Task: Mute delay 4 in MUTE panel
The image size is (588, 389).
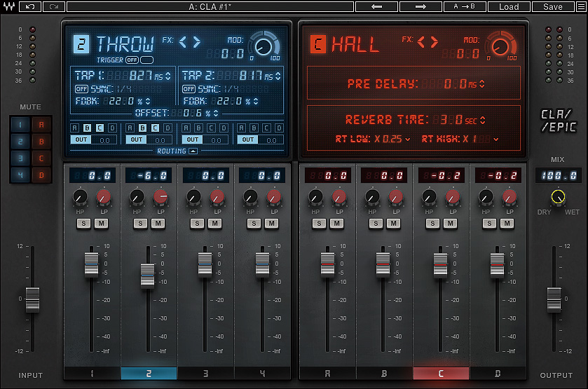Action: point(20,175)
